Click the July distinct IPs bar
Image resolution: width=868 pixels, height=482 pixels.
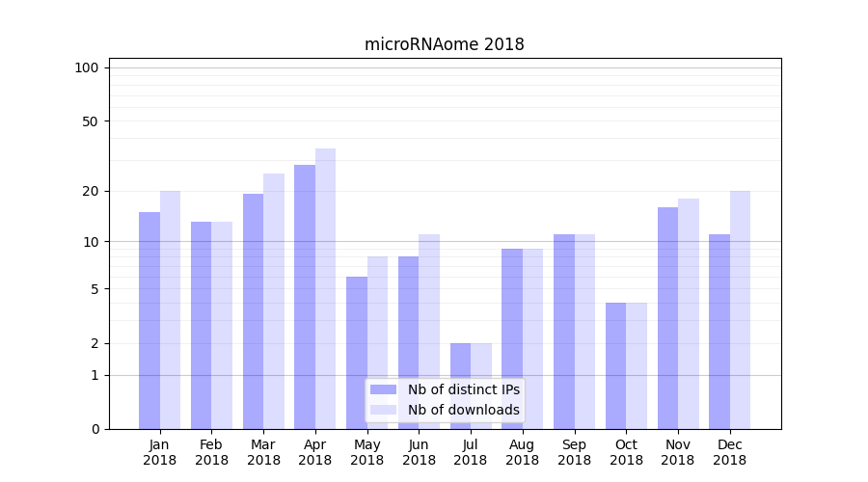coord(460,386)
